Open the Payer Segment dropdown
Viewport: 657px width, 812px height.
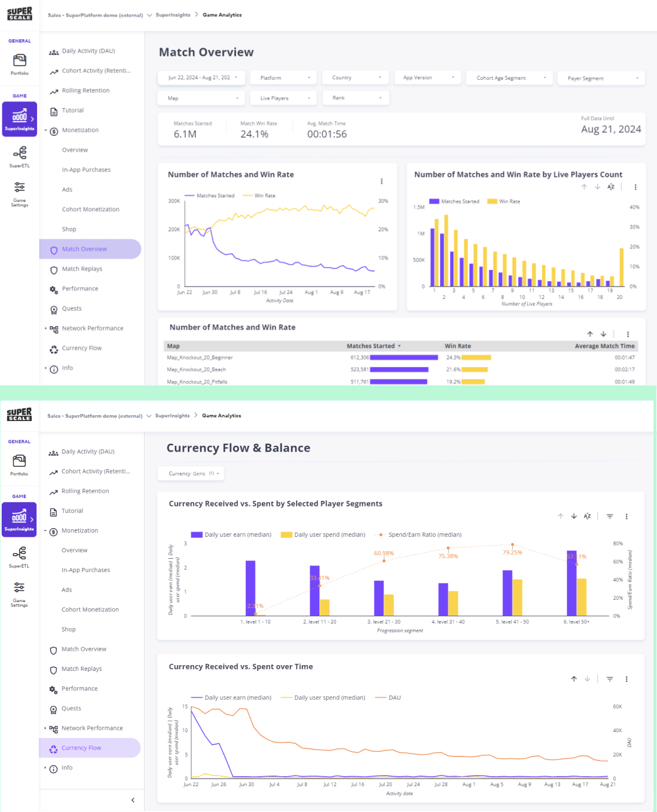601,78
